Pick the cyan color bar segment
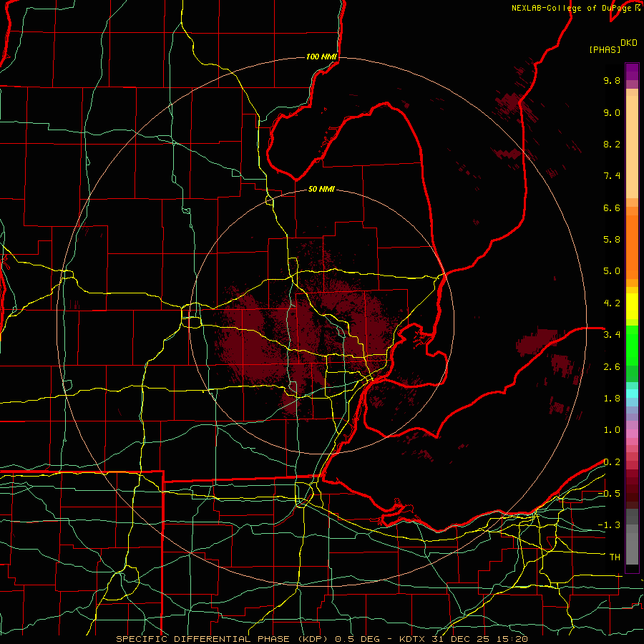The width and height of the screenshot is (644, 644). [x=632, y=394]
